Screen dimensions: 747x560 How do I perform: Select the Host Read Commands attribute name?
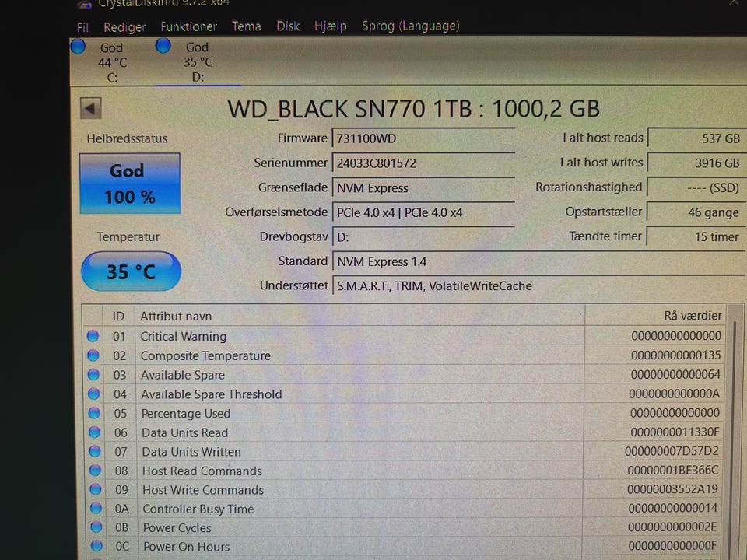click(x=202, y=471)
